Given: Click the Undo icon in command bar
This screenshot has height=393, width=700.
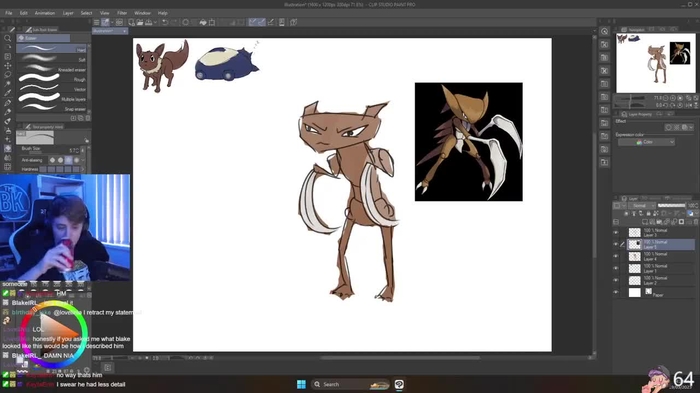Looking at the screenshot, I should point(165,22).
